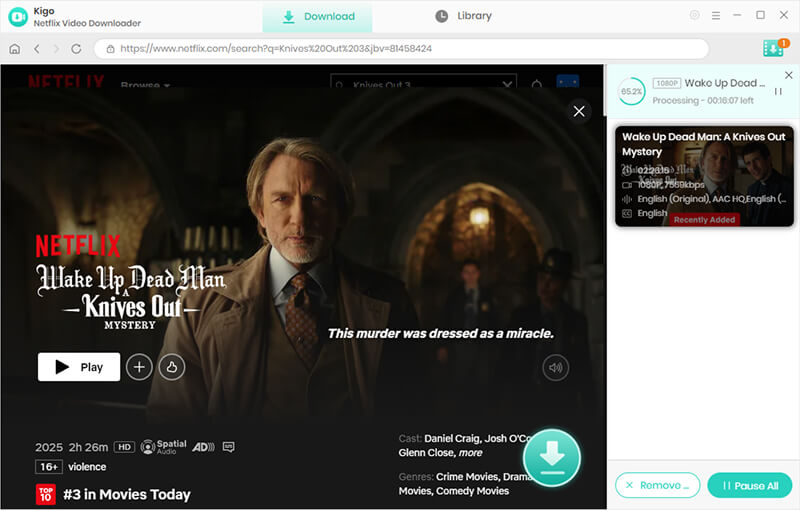
Task: Click the teal floating download button
Action: point(552,457)
